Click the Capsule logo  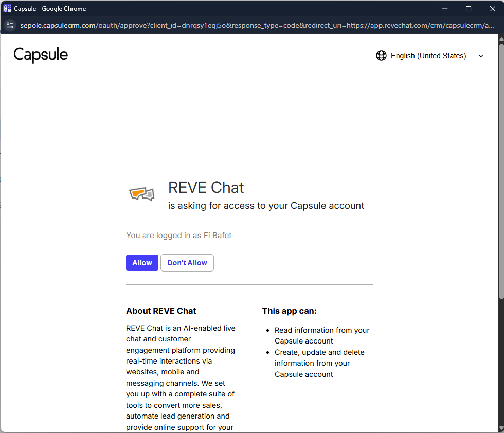coord(41,55)
